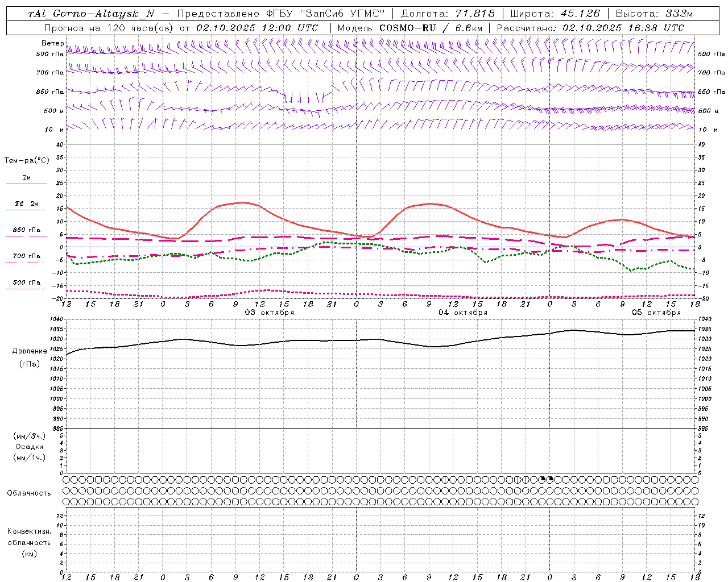This screenshot has height=582, width=728.
Task: Select the Долгота: 71.818 value
Action: 448,14
